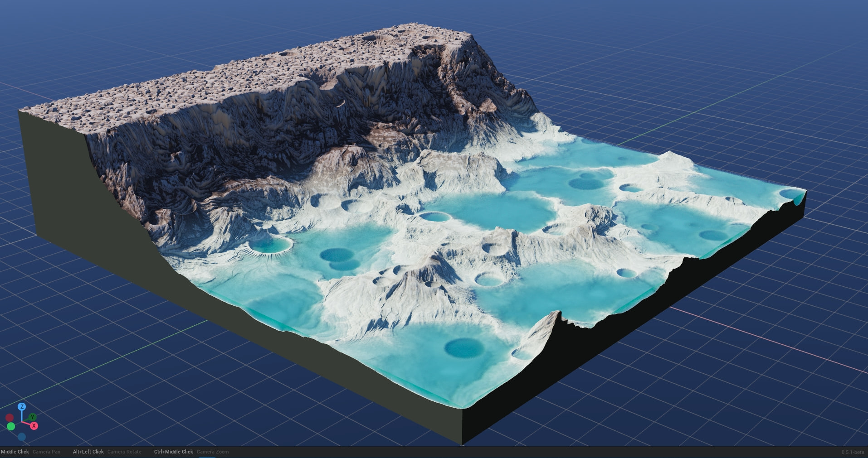Select the bright green negative Y gizmo dot

tap(11, 426)
